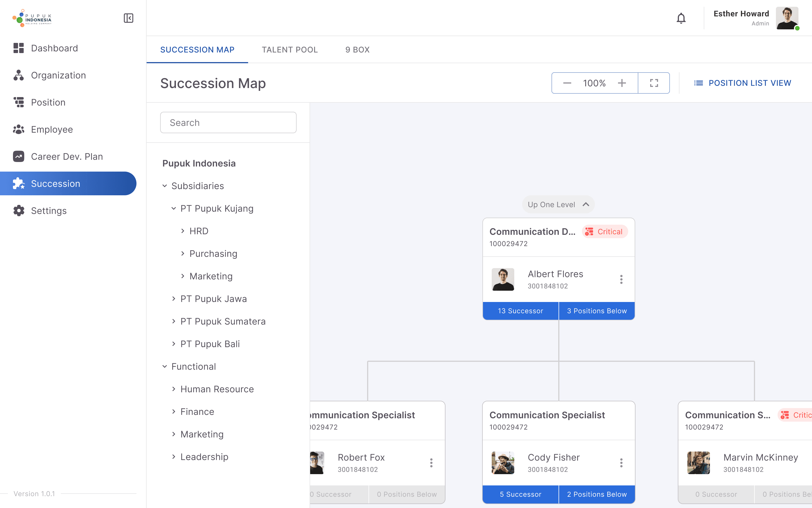Collapse PT Pupuk Kujang node
812x508 pixels.
pyautogui.click(x=173, y=208)
